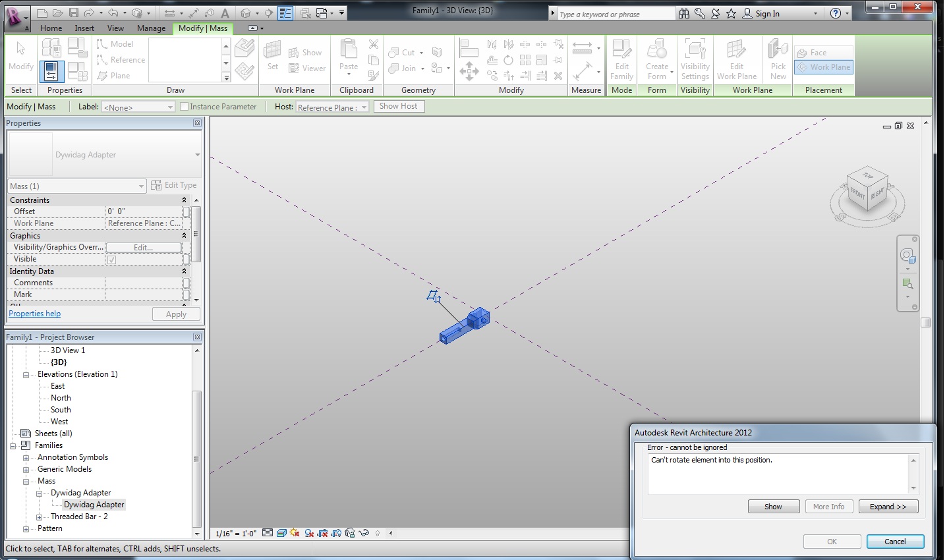The width and height of the screenshot is (949, 560).
Task: Enable the Instance Parameter checkbox
Action: coord(185,107)
